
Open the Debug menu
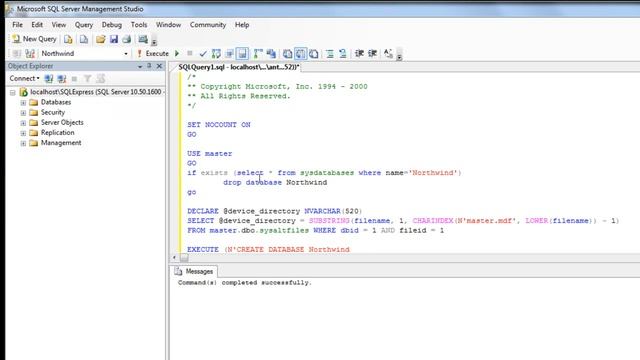[111, 25]
